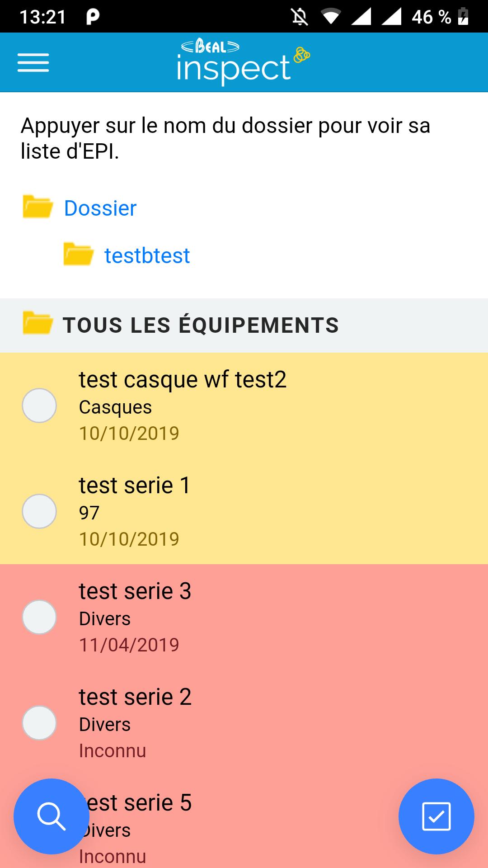488x868 pixels.
Task: Open the hamburger navigation menu
Action: point(33,62)
